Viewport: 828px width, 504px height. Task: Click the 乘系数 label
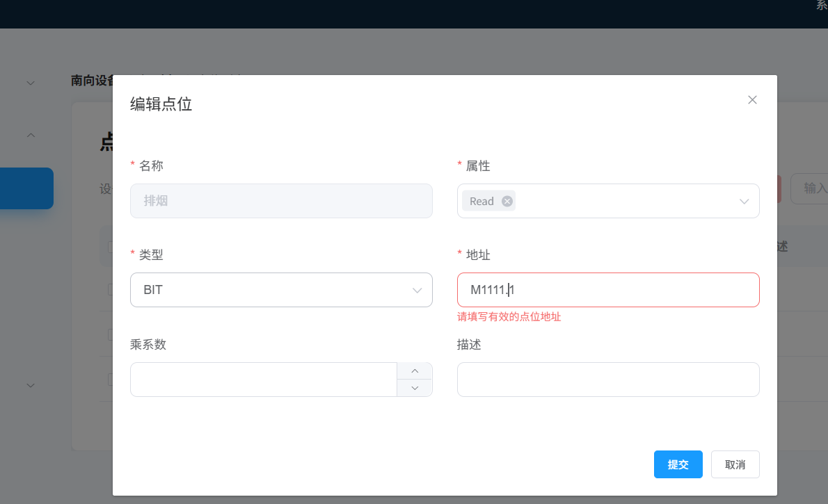148,345
